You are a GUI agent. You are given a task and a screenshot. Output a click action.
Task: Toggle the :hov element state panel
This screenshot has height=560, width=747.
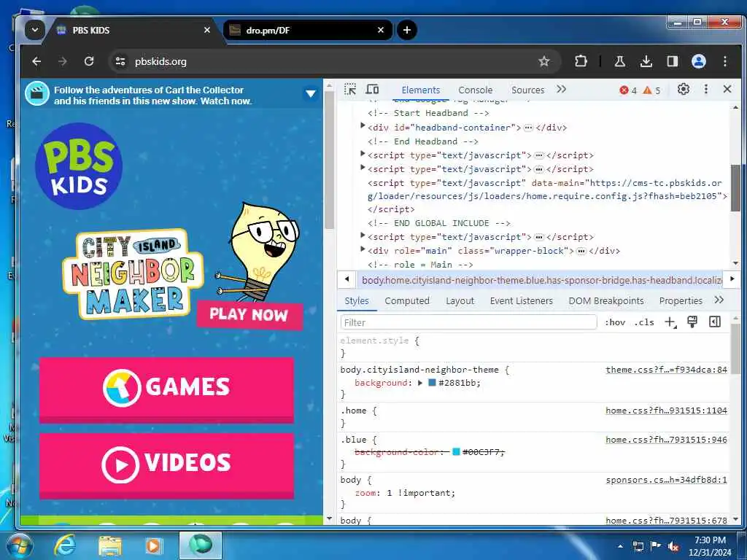(x=614, y=322)
